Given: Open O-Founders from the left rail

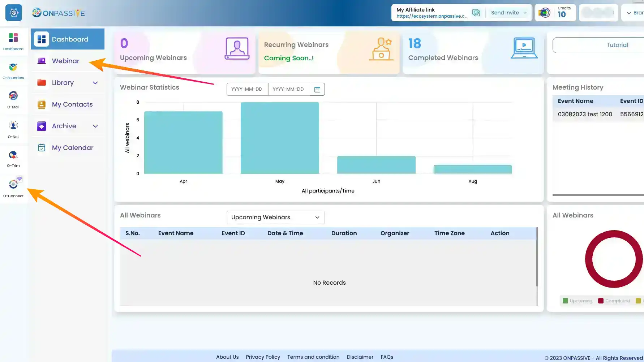Looking at the screenshot, I should click(x=13, y=71).
